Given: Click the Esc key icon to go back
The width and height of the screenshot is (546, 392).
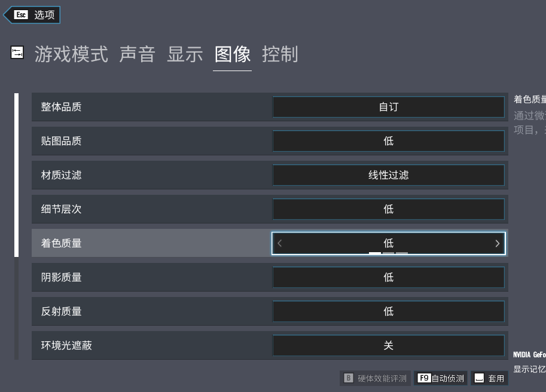Looking at the screenshot, I should 21,15.
